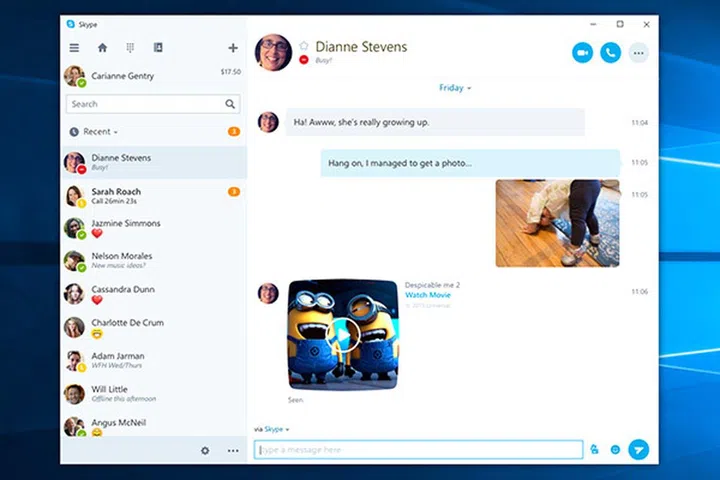Screen dimensions: 720x480
Task: Start a video call with Dianne Stevens
Action: click(x=582, y=52)
